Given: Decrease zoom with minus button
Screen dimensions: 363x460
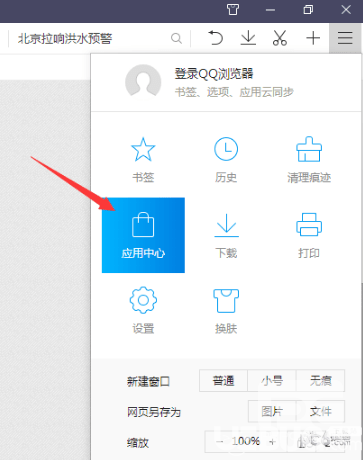Looking at the screenshot, I should pos(219,442).
